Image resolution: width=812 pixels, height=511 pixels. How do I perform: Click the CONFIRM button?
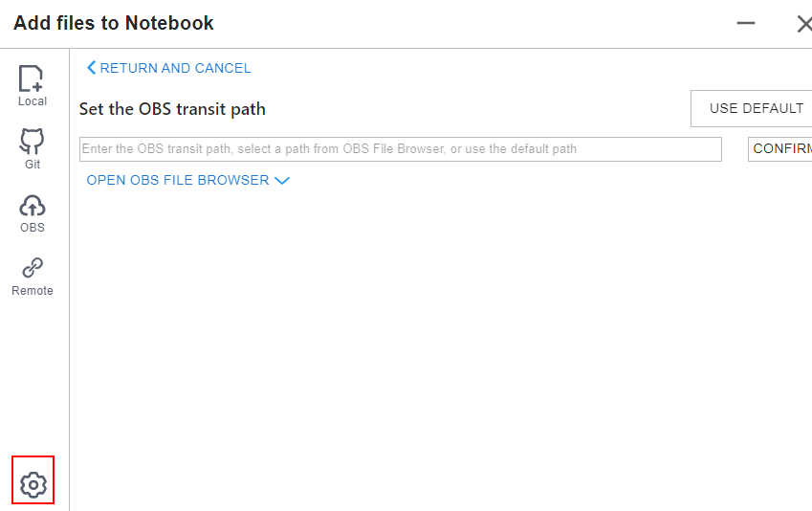click(x=779, y=148)
